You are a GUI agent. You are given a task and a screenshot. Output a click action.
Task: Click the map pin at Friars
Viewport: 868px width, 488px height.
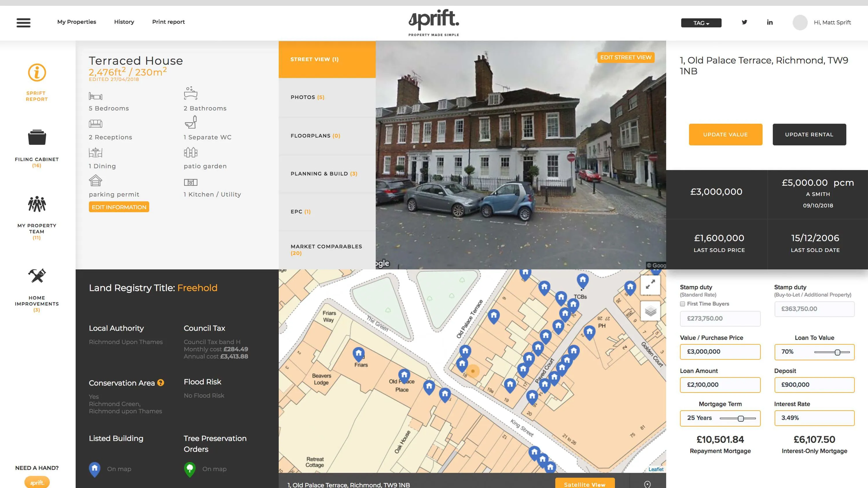tap(358, 355)
